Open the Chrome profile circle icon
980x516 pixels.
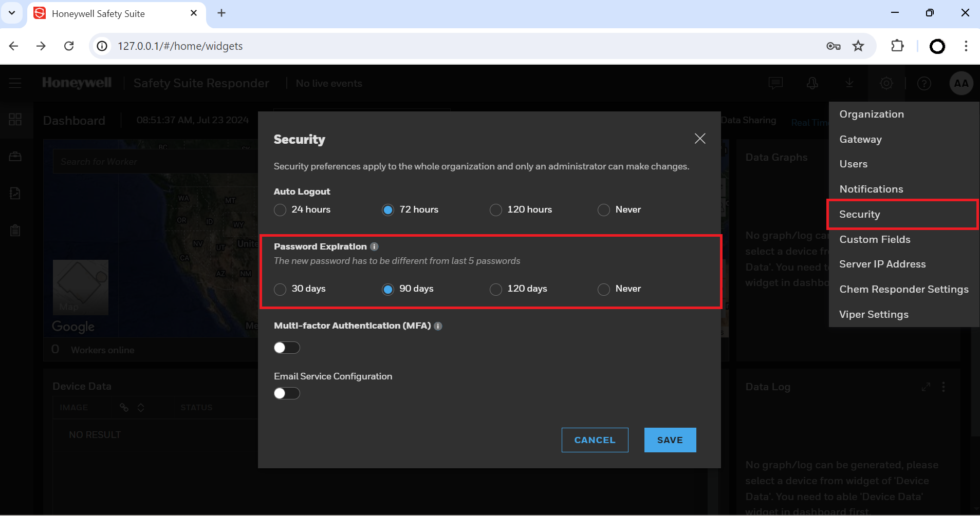937,46
